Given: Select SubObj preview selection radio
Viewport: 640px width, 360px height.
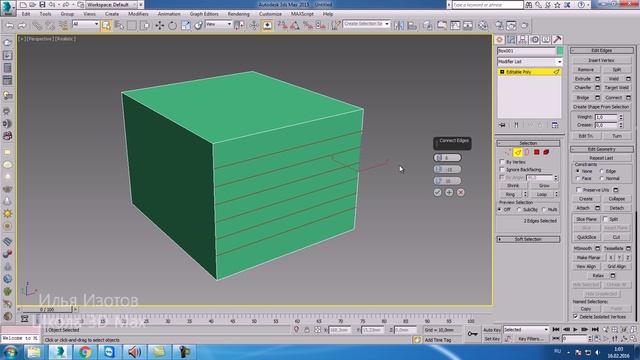Looking at the screenshot, I should point(519,209).
